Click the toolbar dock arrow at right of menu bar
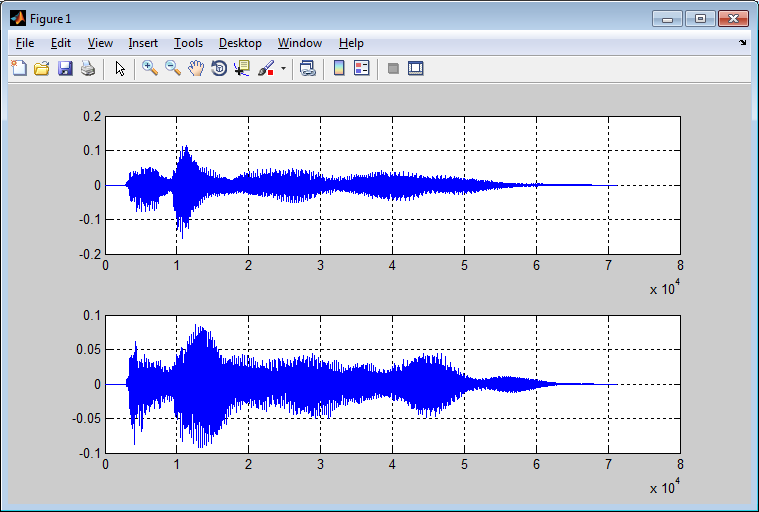 click(x=742, y=43)
